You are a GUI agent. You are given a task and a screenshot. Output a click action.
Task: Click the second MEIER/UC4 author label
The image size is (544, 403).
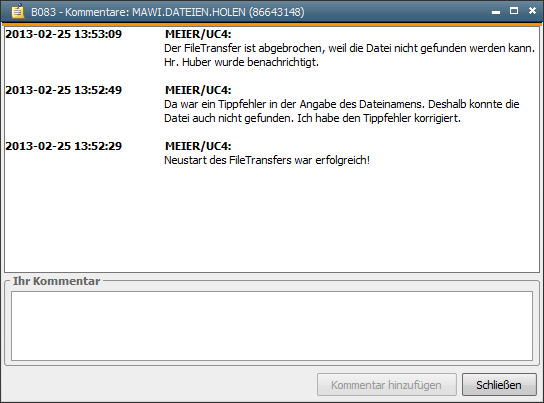(198, 90)
